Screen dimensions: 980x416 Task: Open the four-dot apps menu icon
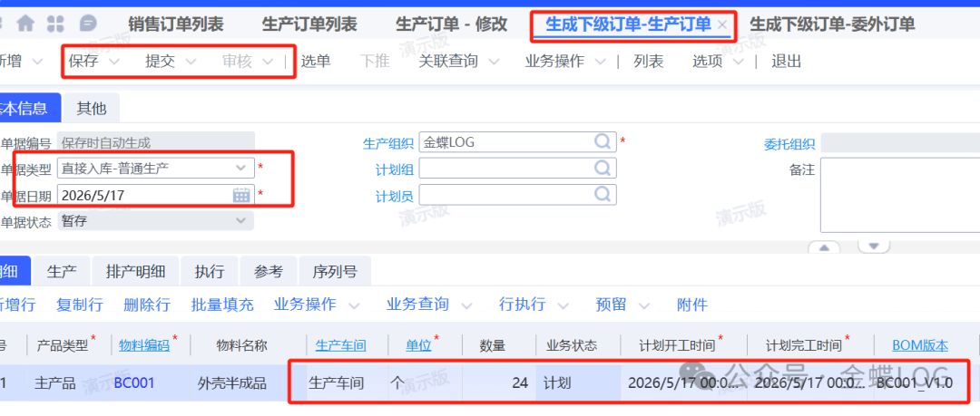56,24
